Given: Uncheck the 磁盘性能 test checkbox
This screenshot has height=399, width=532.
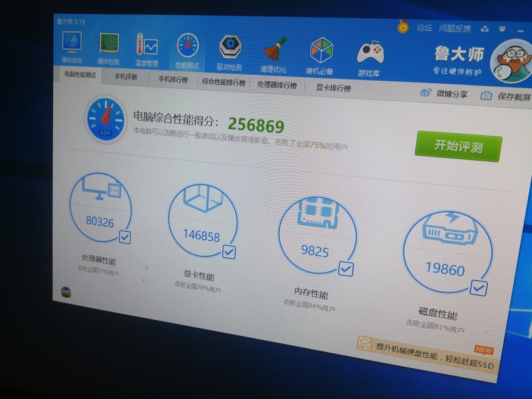Looking at the screenshot, I should click(x=479, y=288).
